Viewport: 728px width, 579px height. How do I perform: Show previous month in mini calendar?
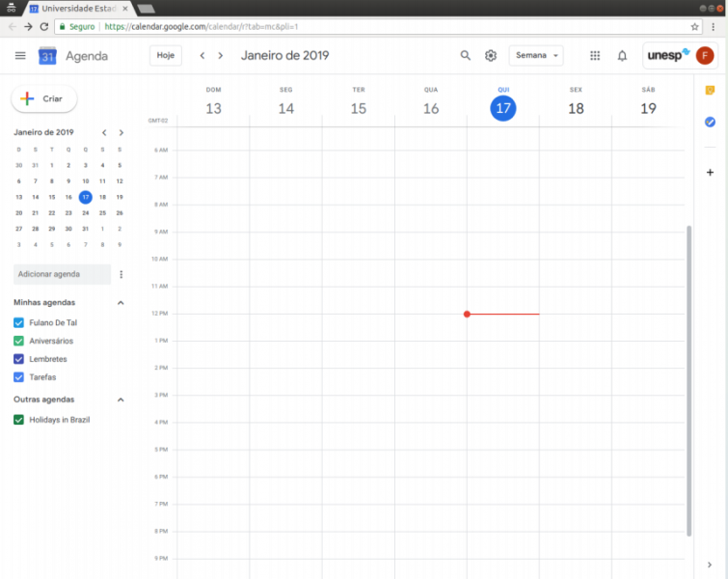tap(104, 133)
